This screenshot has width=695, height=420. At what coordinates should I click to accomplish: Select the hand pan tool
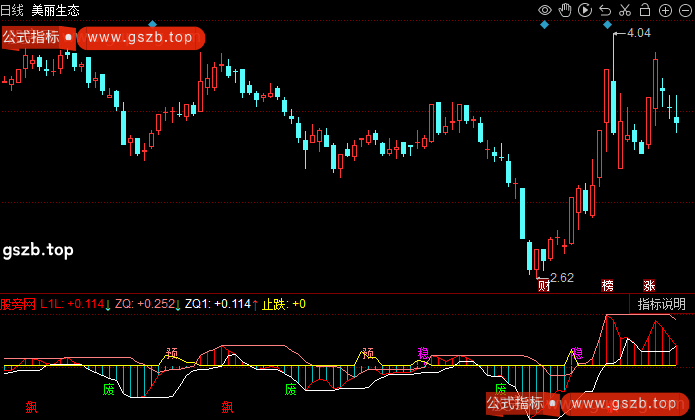click(x=564, y=10)
